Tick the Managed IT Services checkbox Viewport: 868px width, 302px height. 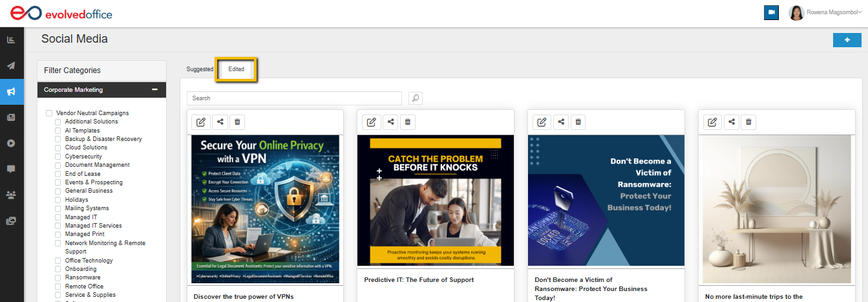(58, 226)
